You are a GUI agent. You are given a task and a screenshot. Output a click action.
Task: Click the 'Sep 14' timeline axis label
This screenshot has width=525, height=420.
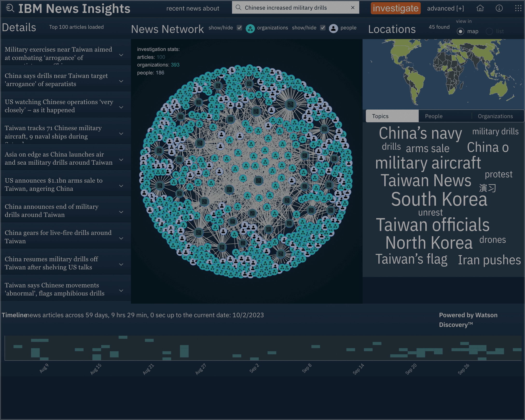click(x=359, y=369)
